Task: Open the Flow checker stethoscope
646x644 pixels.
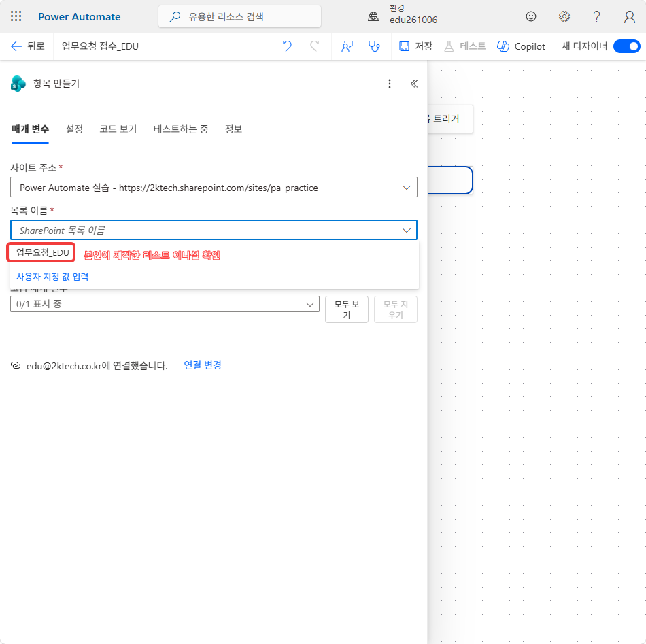Action: tap(374, 46)
